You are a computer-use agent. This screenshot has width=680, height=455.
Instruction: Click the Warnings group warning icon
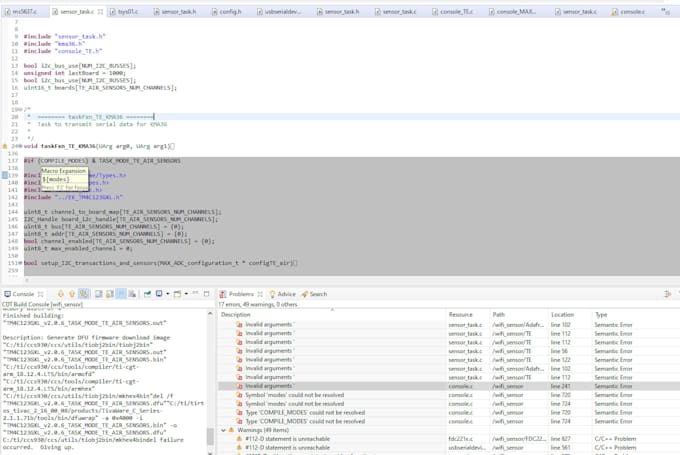(x=232, y=430)
